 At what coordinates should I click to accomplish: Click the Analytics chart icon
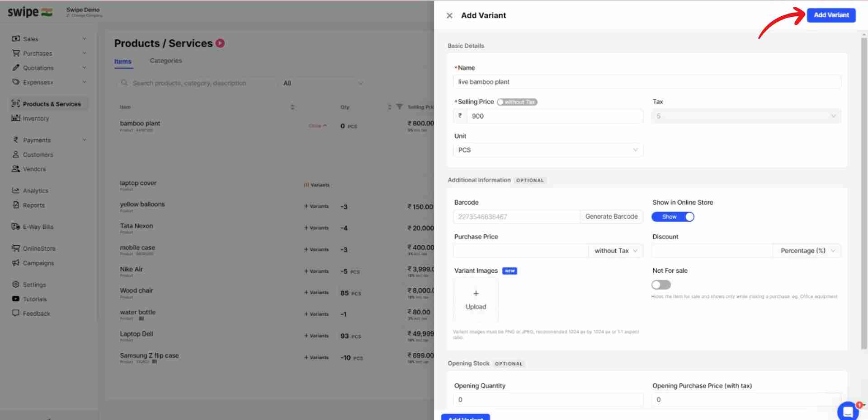16,191
